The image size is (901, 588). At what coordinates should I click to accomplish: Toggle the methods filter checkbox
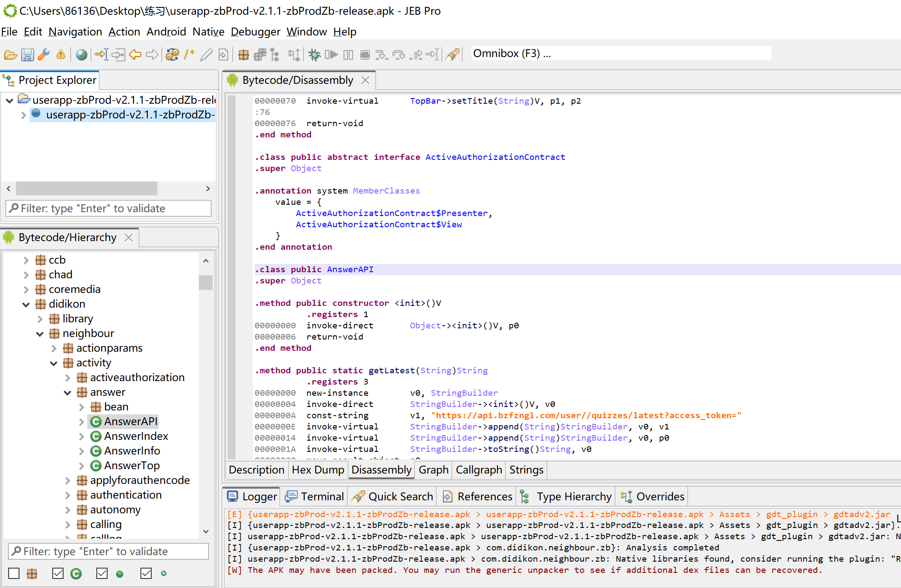point(102,573)
